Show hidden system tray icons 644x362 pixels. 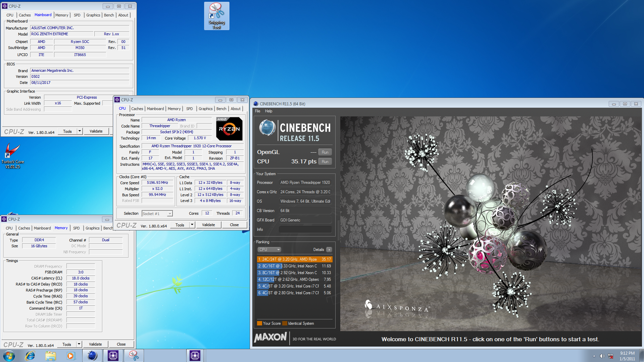coord(594,356)
